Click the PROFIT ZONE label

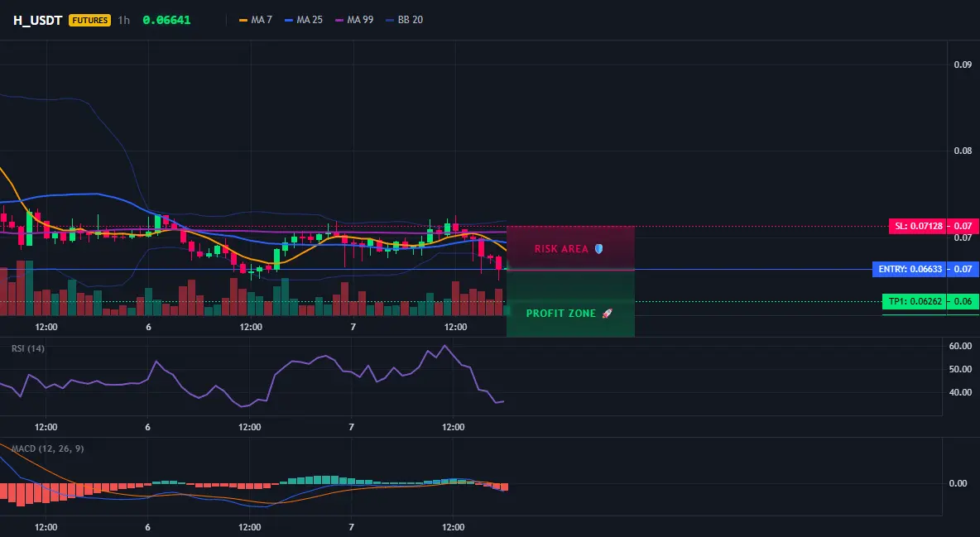pos(560,314)
